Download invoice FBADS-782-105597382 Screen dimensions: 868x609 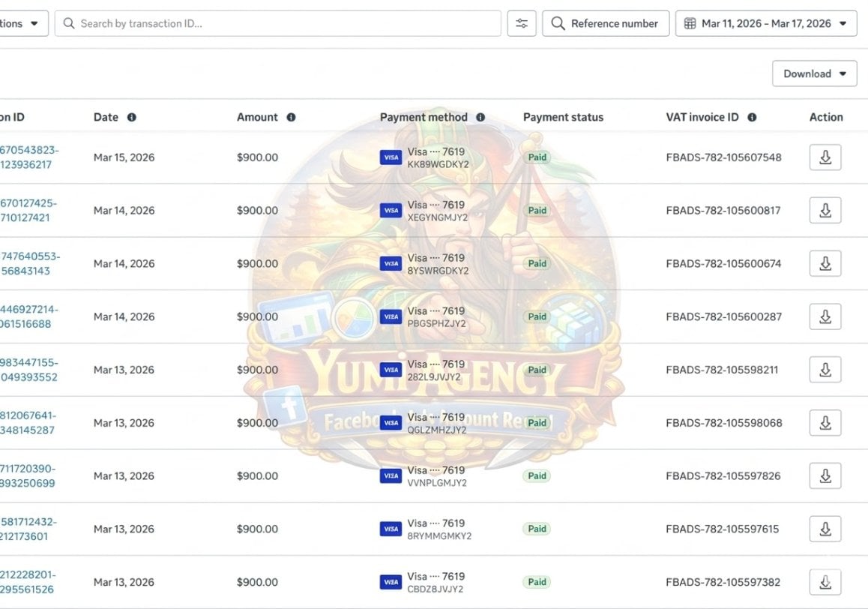pos(825,582)
